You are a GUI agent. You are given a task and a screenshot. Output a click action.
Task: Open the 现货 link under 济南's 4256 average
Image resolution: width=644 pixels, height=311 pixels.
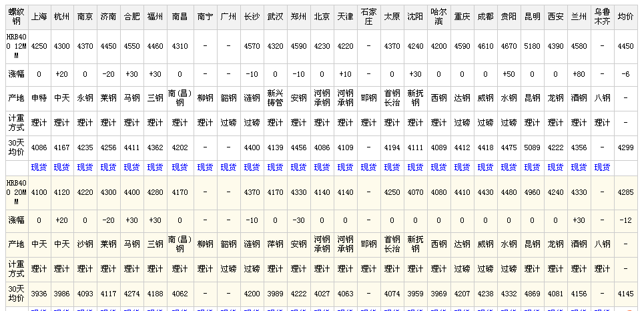coord(108,168)
